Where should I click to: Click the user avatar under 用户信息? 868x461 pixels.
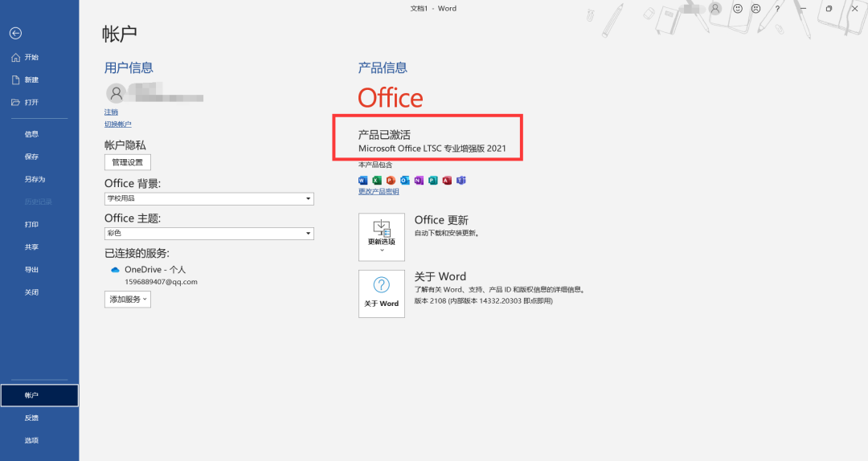(117, 93)
